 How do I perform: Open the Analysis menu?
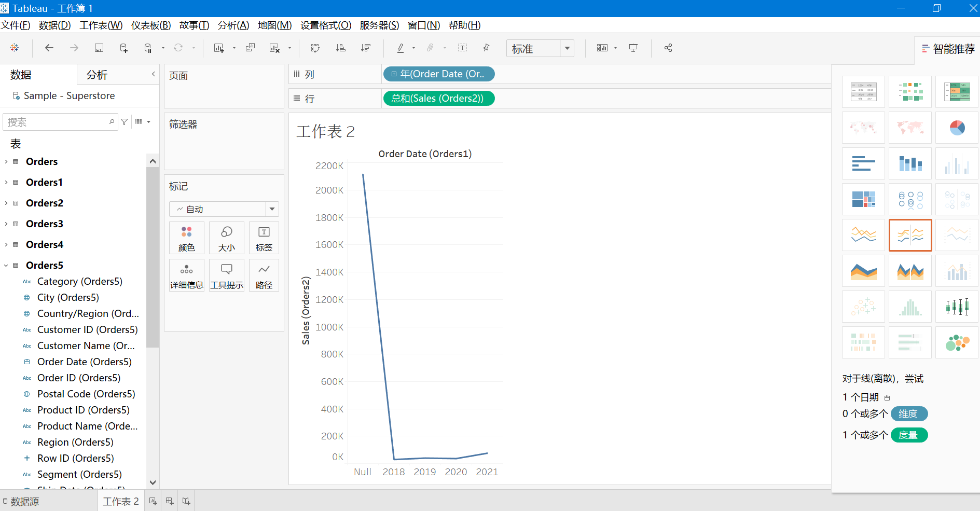(233, 25)
